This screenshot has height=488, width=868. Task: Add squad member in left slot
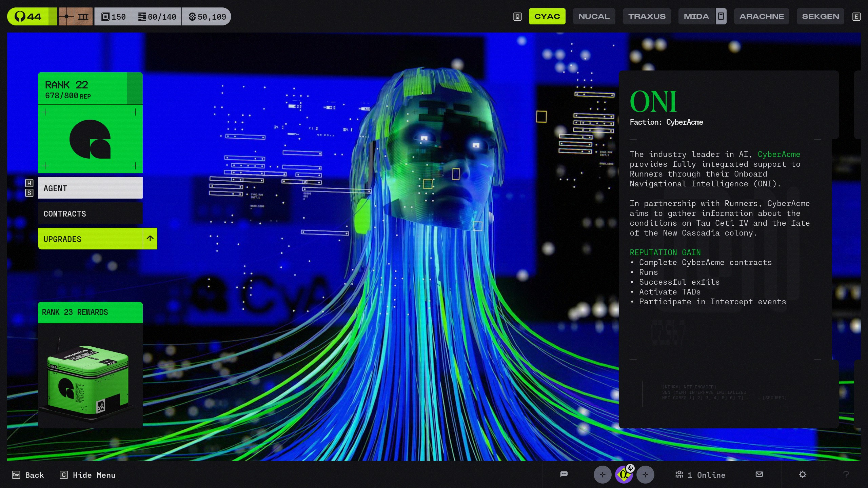point(603,474)
